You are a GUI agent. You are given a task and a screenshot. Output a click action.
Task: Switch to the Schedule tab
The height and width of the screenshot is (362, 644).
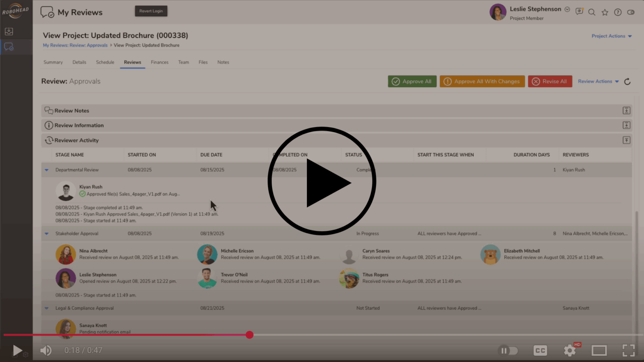(x=105, y=62)
